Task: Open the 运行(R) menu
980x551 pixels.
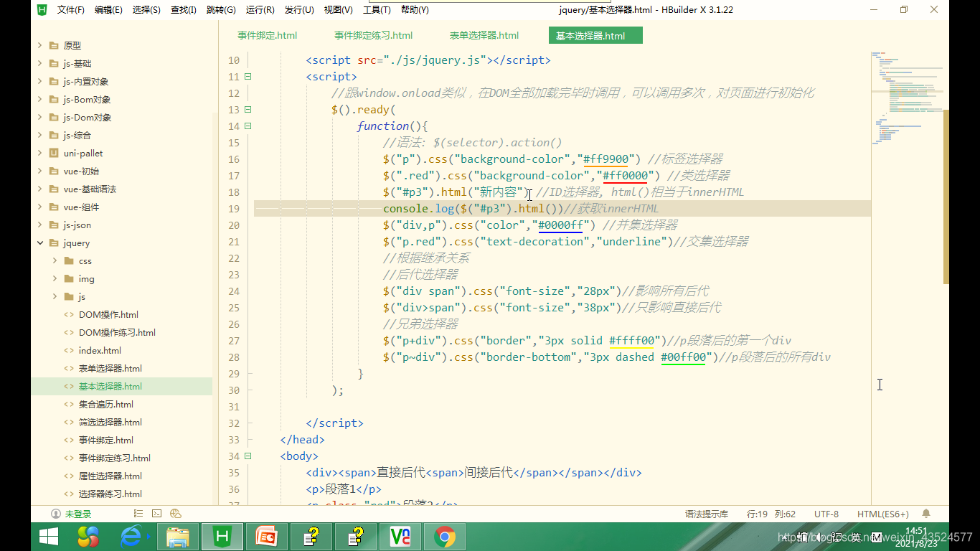Action: pyautogui.click(x=260, y=10)
